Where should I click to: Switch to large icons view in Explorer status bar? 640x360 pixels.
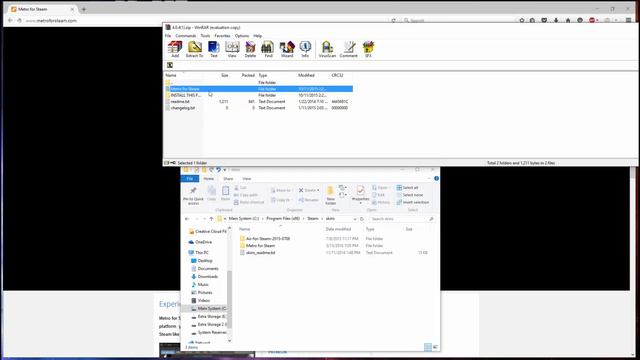point(435,347)
